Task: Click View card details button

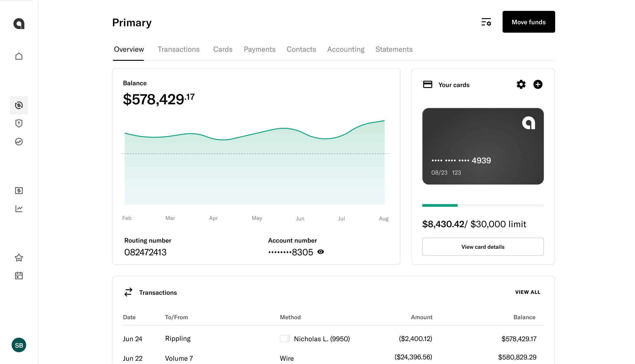Action: (x=483, y=246)
